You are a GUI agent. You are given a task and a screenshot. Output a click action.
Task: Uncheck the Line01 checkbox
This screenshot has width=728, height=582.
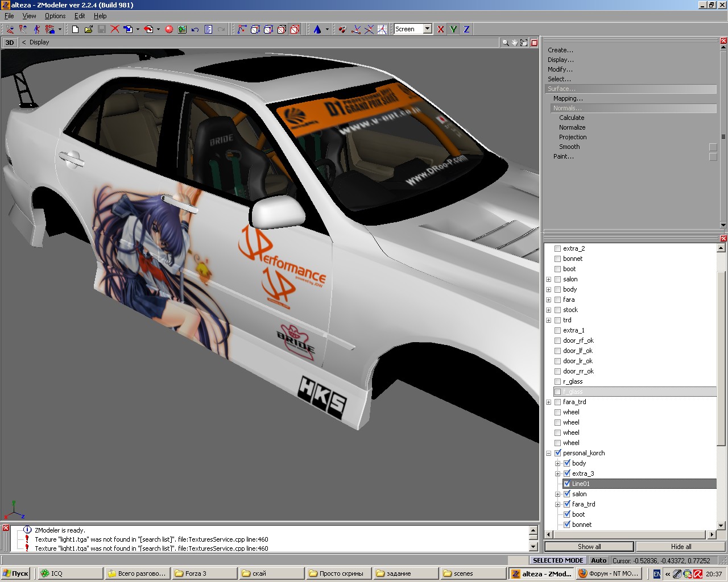point(566,484)
